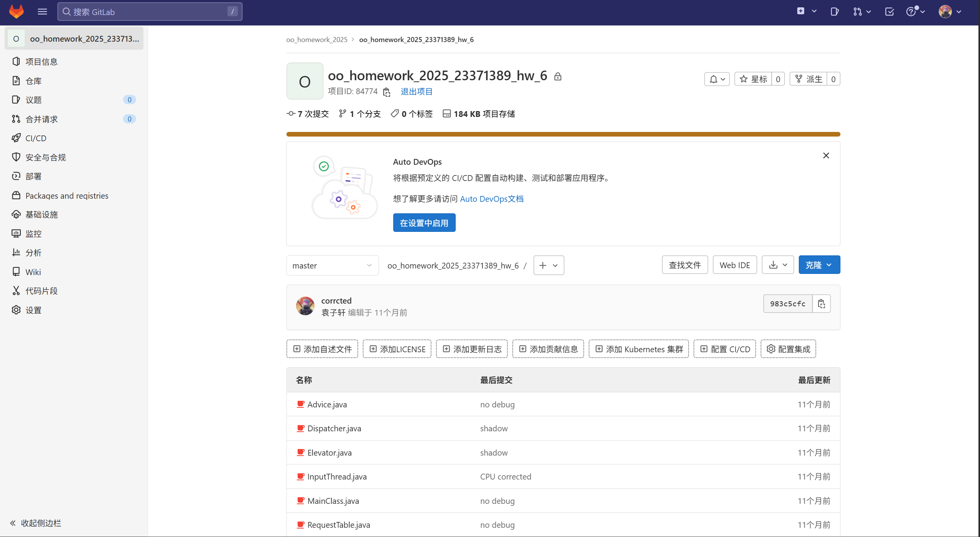
Task: Open CI/CD rocket item in sidebar
Action: coord(35,138)
